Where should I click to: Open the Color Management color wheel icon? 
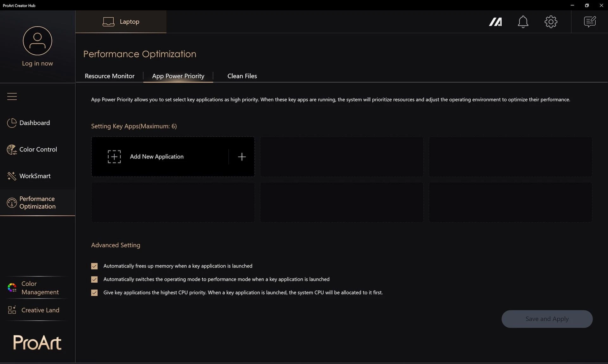12,287
